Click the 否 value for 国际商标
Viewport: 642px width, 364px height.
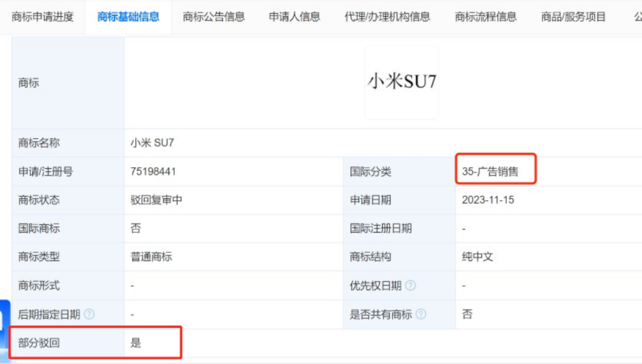pyautogui.click(x=135, y=228)
